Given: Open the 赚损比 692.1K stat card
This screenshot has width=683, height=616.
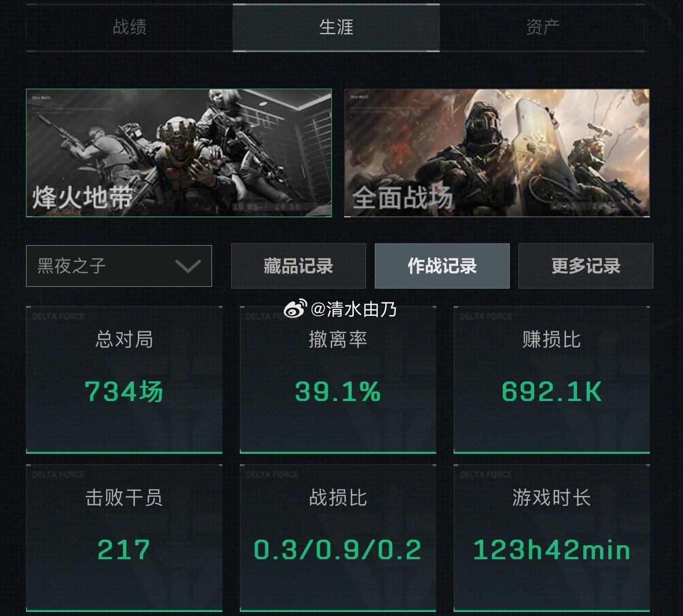Looking at the screenshot, I should [552, 380].
